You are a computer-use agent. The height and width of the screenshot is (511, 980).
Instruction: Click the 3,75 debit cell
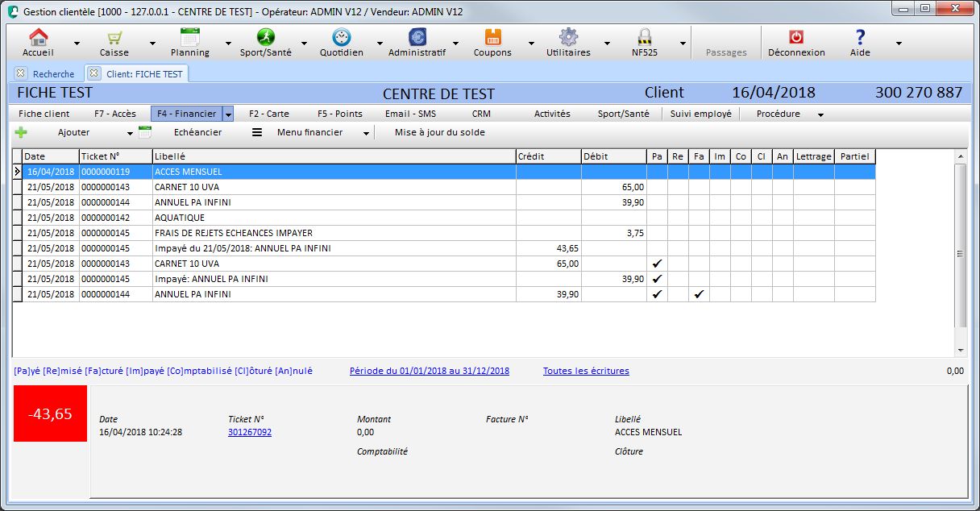[613, 233]
